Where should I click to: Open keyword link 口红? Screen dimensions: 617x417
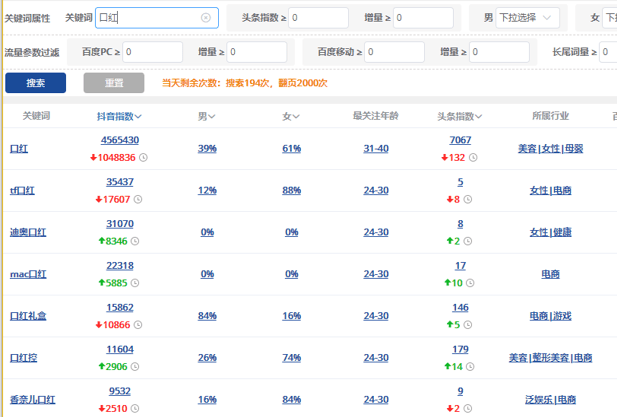[19, 149]
